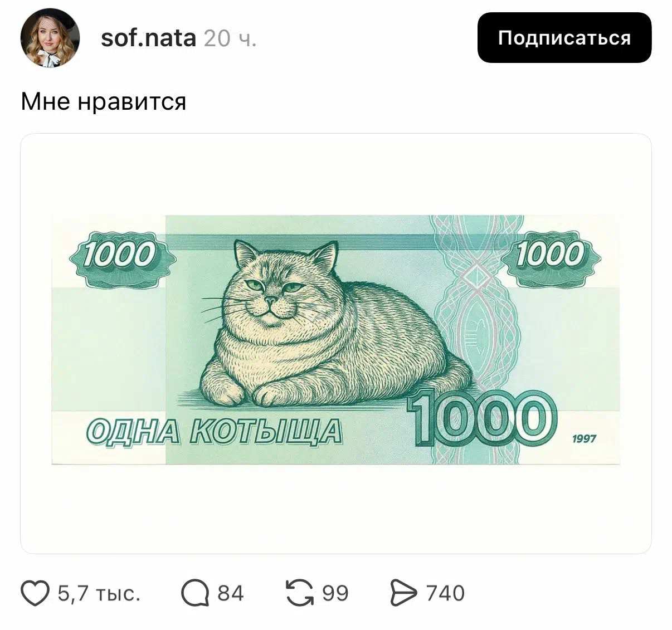Screen dimensions: 672x630
Task: View the 5,7 тыс. likes count
Action: 99,594
